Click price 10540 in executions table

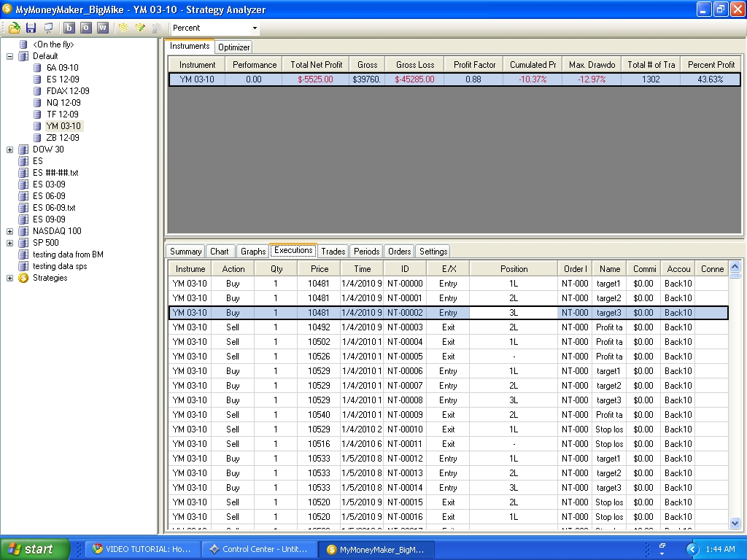[319, 415]
